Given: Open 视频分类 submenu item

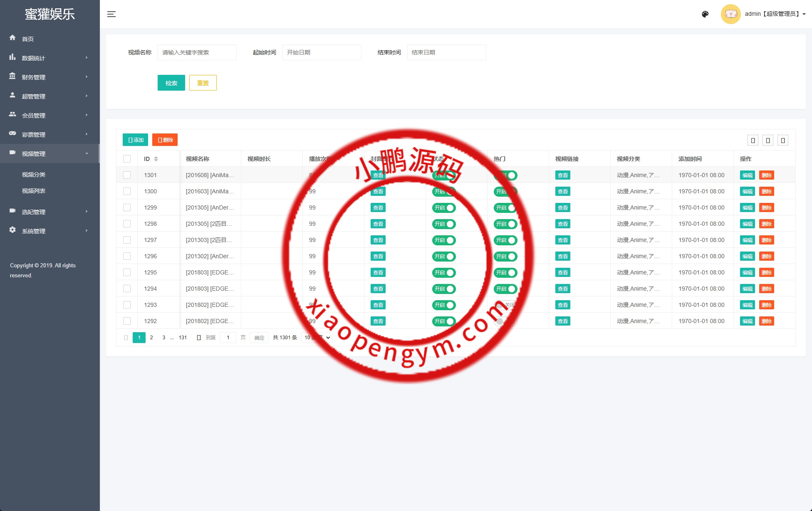Looking at the screenshot, I should pyautogui.click(x=34, y=175).
